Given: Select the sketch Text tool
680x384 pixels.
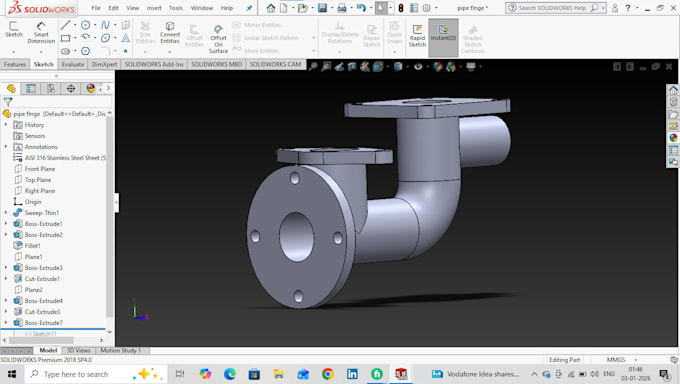Looking at the screenshot, I should point(125,38).
